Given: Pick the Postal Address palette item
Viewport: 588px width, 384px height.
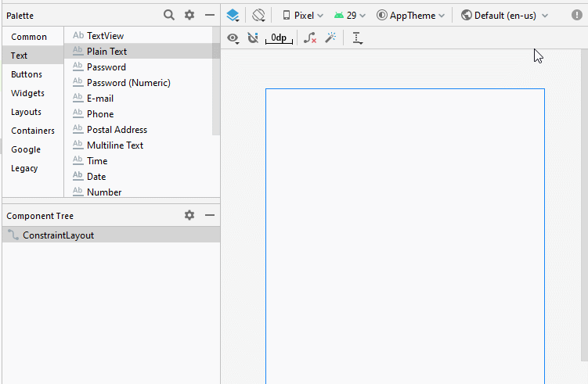Looking at the screenshot, I should (x=138, y=130).
